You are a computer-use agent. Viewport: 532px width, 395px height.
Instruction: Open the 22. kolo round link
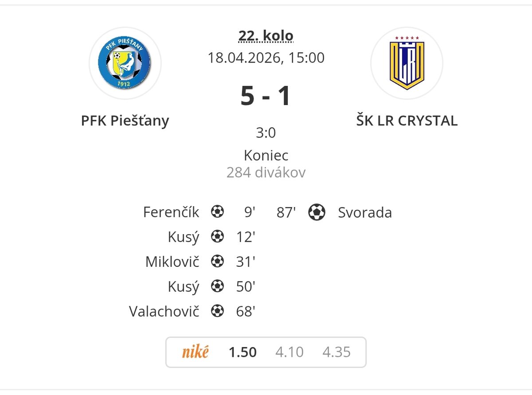pyautogui.click(x=266, y=35)
